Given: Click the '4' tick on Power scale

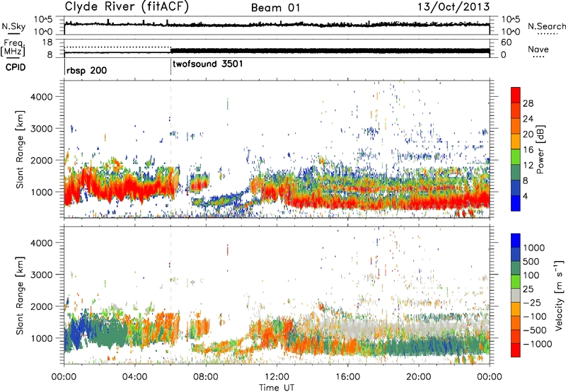Looking at the screenshot, I should point(526,196).
